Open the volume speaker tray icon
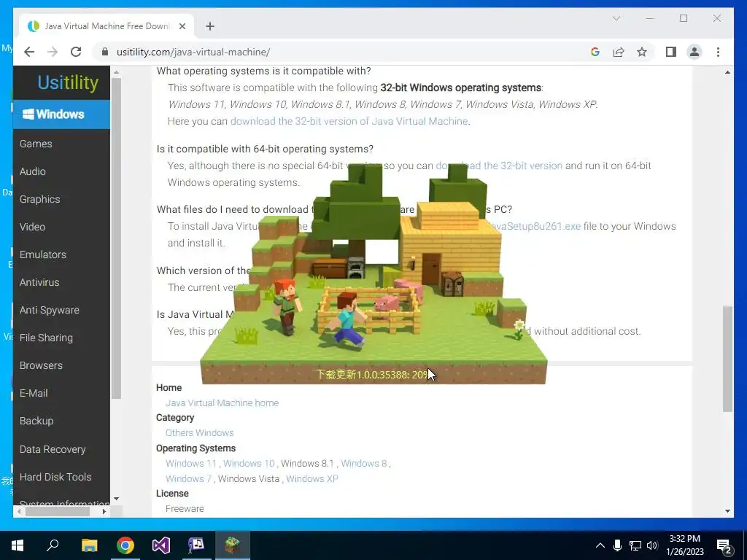 pos(652,545)
